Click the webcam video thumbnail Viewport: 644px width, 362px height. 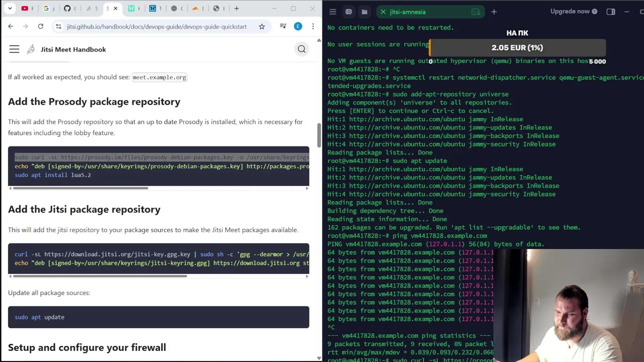569,305
